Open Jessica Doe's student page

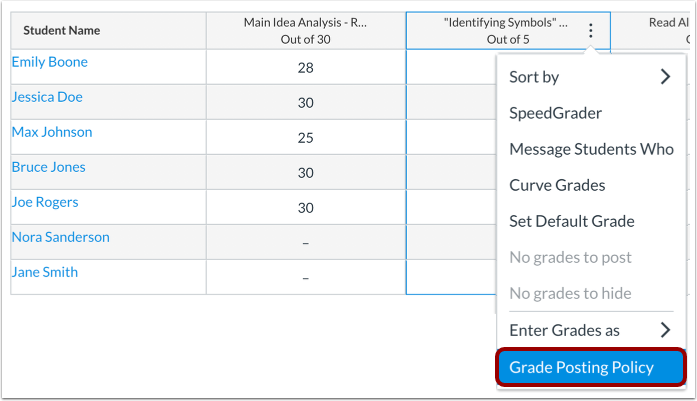[47, 97]
